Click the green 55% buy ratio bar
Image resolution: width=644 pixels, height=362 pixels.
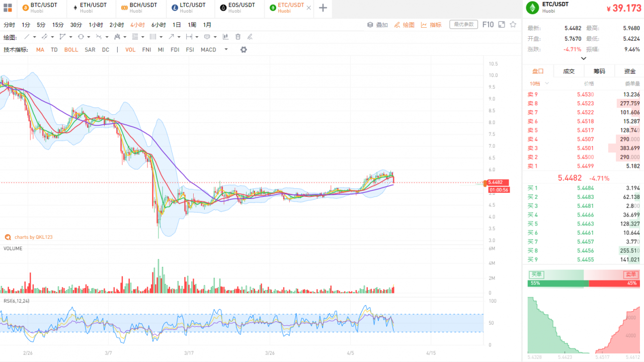tap(558, 283)
